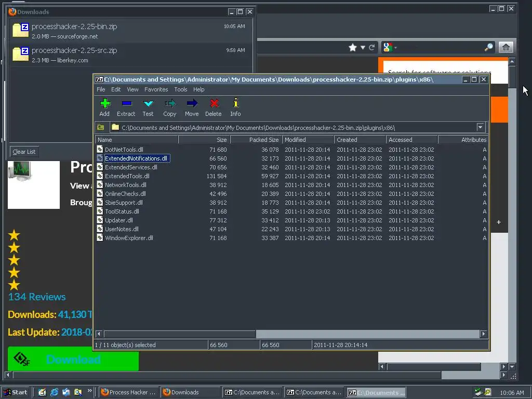
Task: Select the file OnlineChecks.dll
Action: 125,194
